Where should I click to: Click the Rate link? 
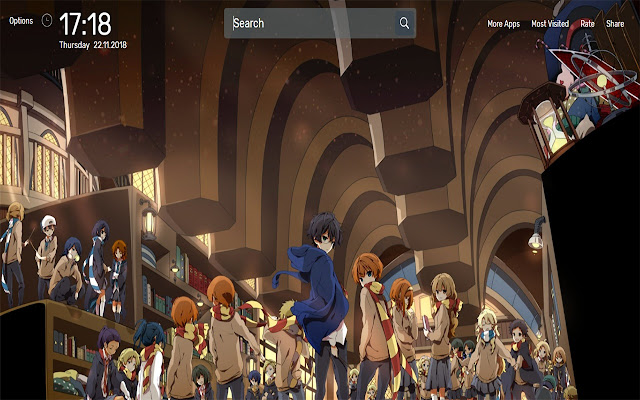click(587, 24)
